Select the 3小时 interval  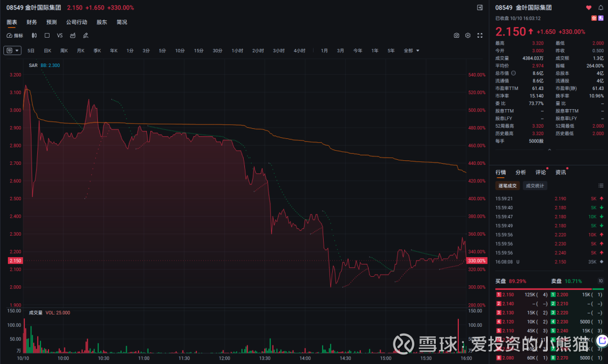[x=279, y=51]
